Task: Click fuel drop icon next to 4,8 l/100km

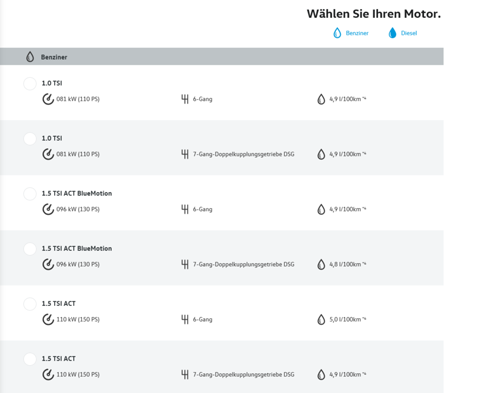Action: coord(321,264)
